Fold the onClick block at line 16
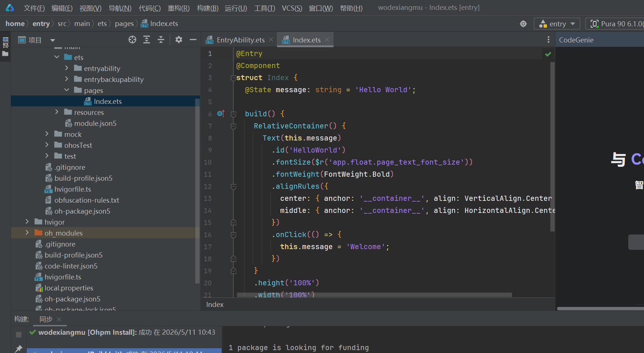Viewport: 644px width, 353px height. tap(233, 234)
